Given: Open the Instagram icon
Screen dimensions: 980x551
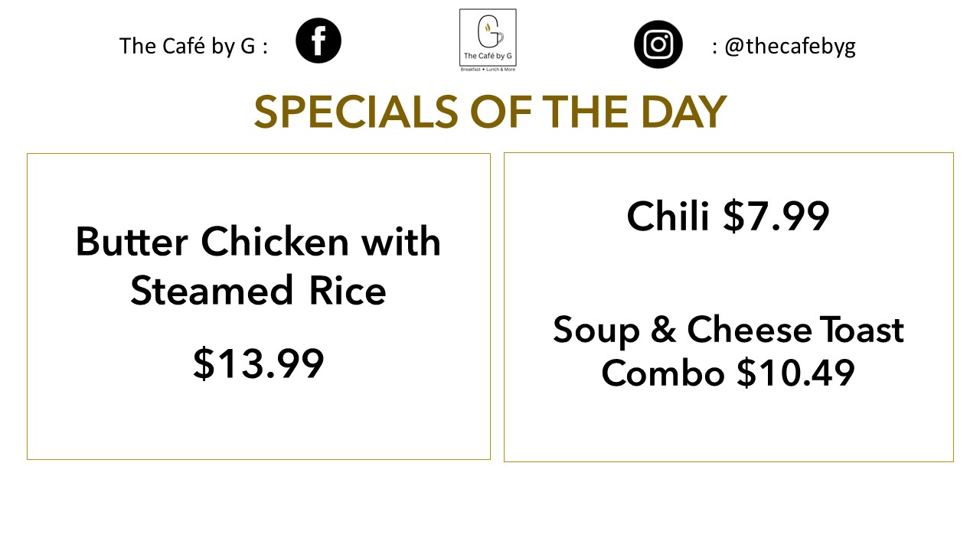Looking at the screenshot, I should [x=658, y=44].
